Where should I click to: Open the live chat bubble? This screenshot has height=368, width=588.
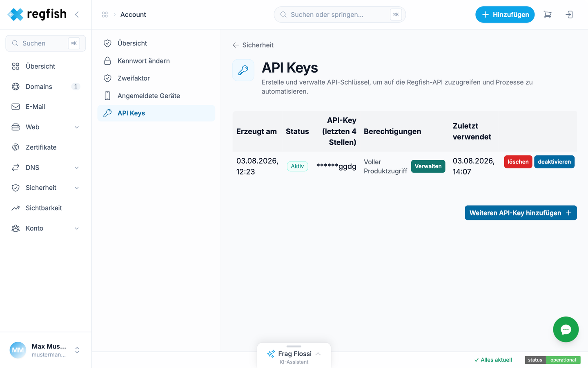coord(566,329)
